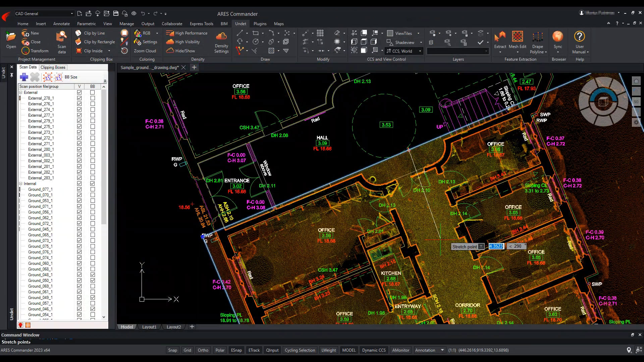Enable High Visibility density mode
The image size is (644, 362).
(183, 42)
